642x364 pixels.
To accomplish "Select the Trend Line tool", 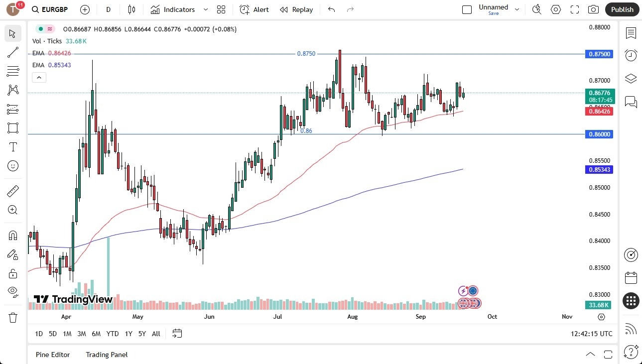I will tap(12, 52).
